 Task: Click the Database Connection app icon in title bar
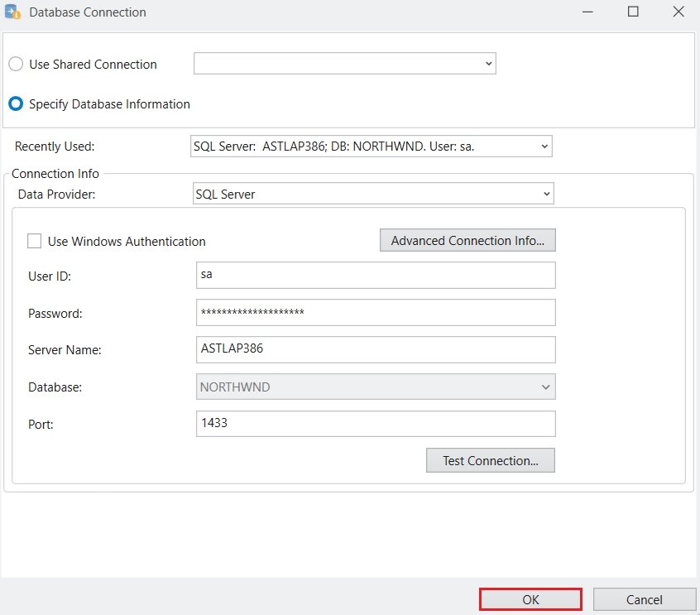pos(13,12)
